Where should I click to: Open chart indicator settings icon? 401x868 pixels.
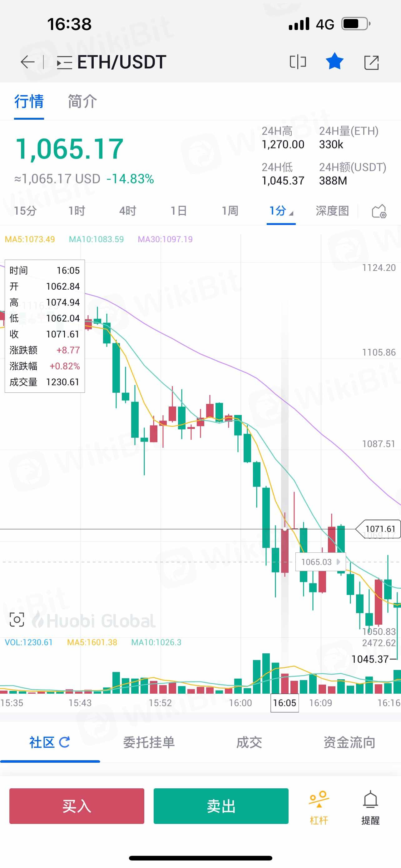pos(379,211)
